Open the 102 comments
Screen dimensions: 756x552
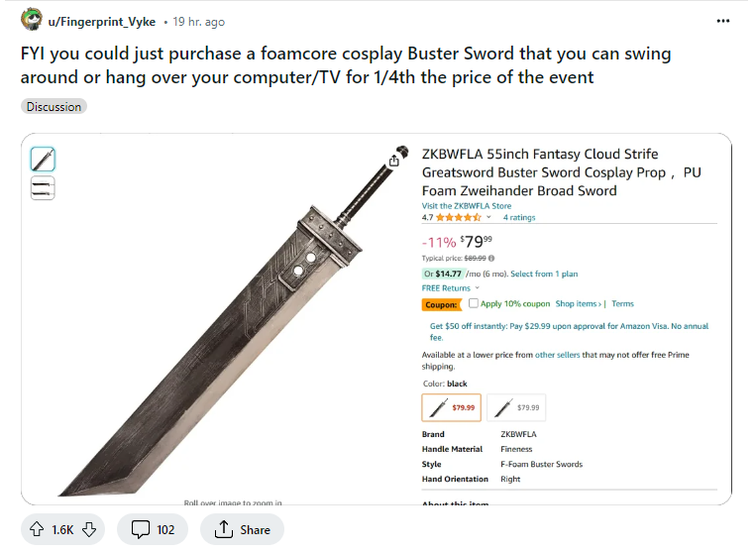point(152,530)
